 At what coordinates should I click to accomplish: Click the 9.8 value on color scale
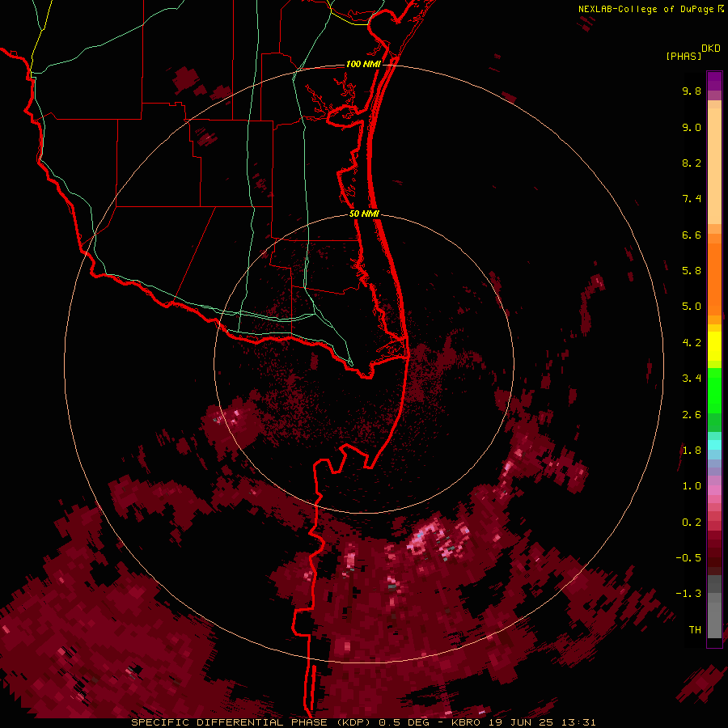click(692, 91)
